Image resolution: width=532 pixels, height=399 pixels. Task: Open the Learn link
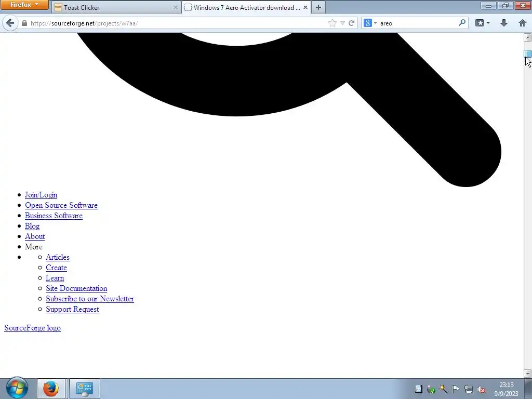pos(55,278)
